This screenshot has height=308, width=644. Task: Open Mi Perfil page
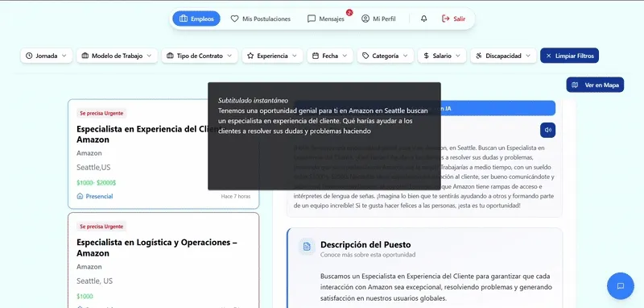pos(378,19)
